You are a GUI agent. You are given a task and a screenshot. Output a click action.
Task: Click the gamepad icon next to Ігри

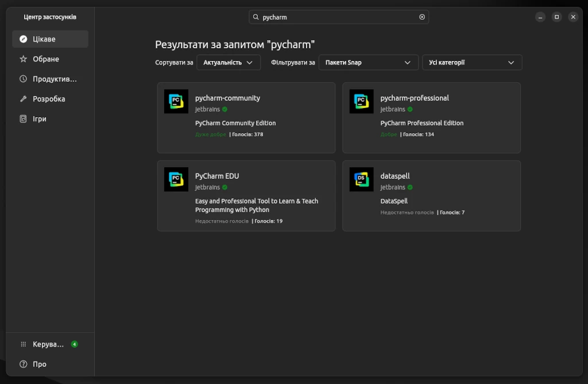click(x=23, y=118)
